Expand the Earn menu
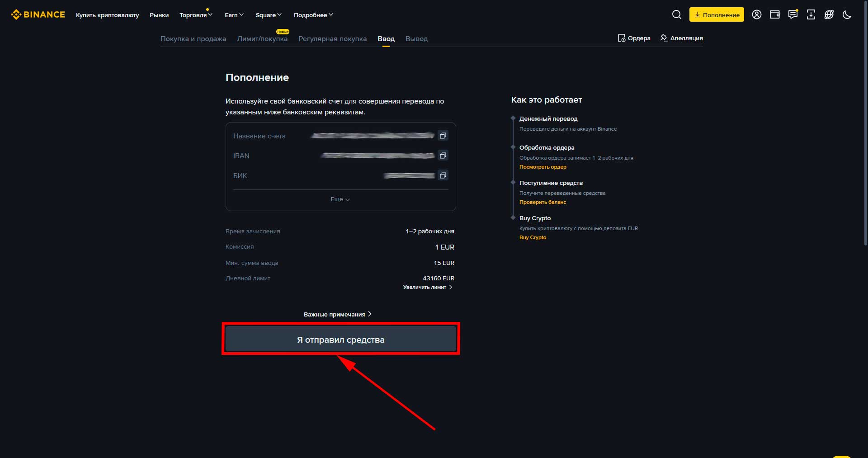Screen dimensions: 868x458 (x=234, y=15)
